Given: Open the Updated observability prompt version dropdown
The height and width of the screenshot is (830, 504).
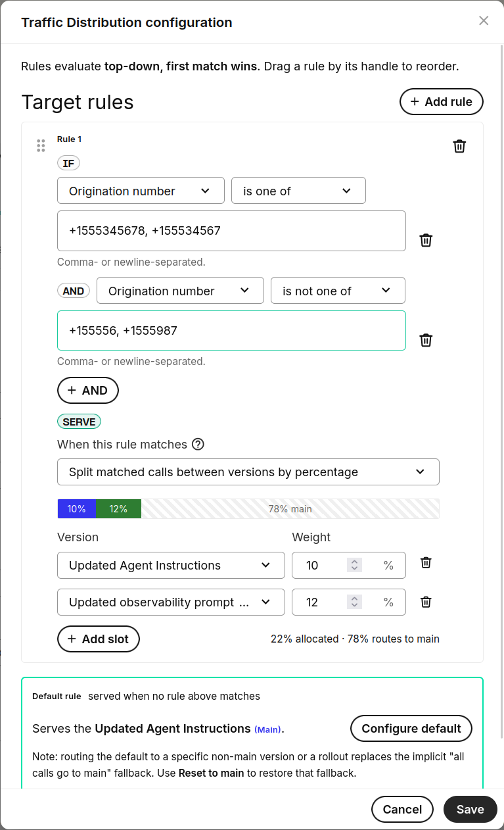Looking at the screenshot, I should click(x=171, y=602).
